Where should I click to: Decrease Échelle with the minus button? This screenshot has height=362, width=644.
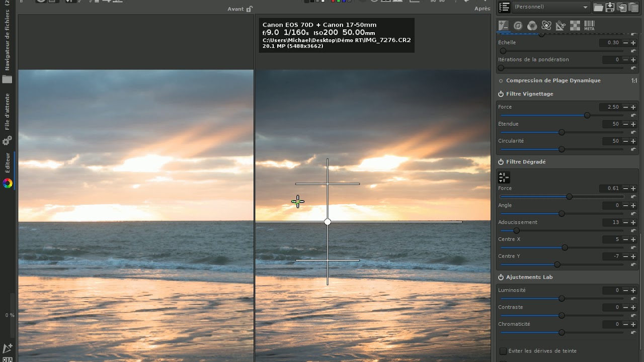click(626, 43)
